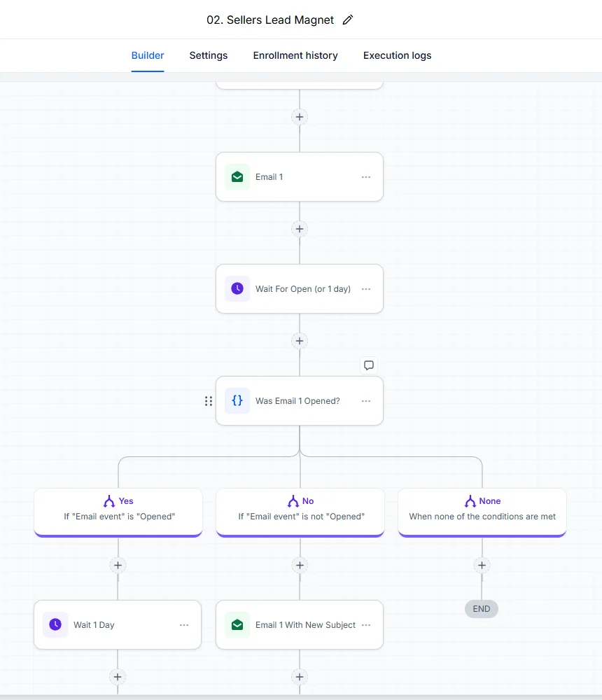Grab drag handle of Was Email 1 Opened
Image resolution: width=602 pixels, height=700 pixels.
pyautogui.click(x=208, y=401)
